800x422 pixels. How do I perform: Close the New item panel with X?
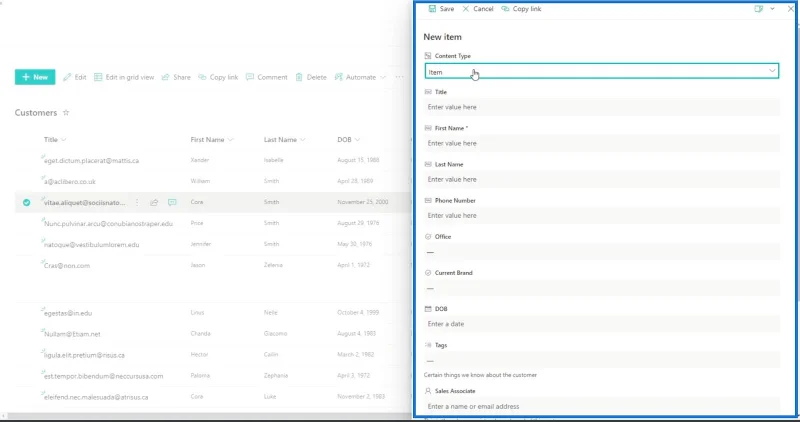[790, 9]
